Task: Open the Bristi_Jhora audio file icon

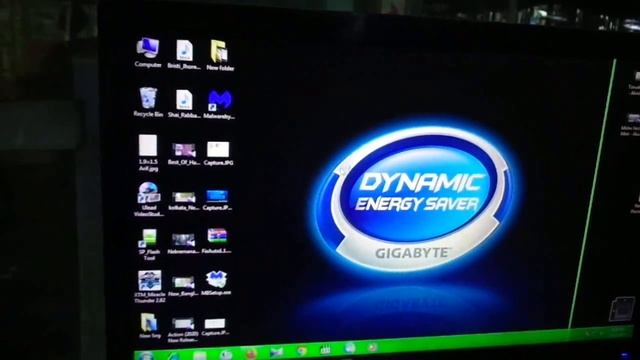Action: 184,54
